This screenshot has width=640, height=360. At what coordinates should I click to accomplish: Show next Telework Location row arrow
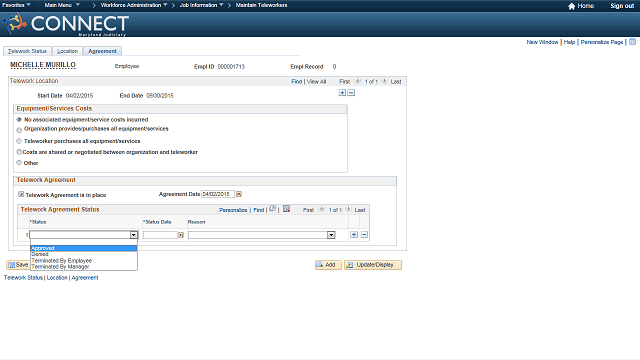coord(384,81)
